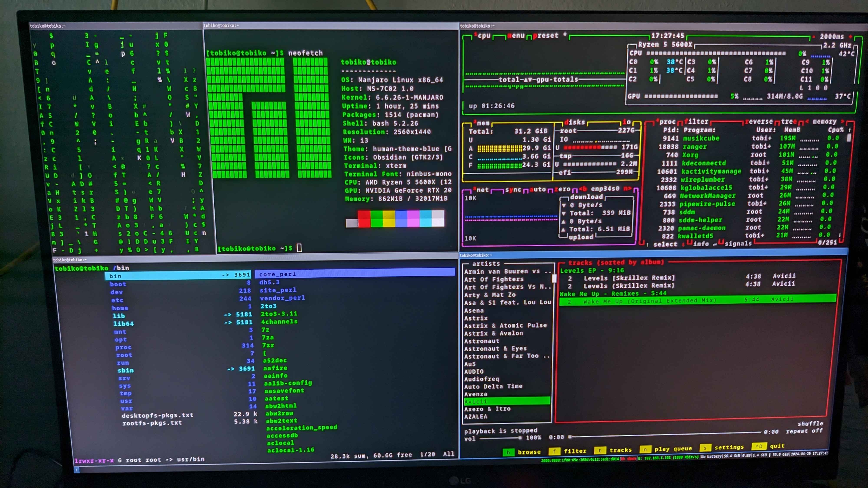Click the yellow 's' settings key badge
This screenshot has height=488, width=868.
tap(705, 448)
